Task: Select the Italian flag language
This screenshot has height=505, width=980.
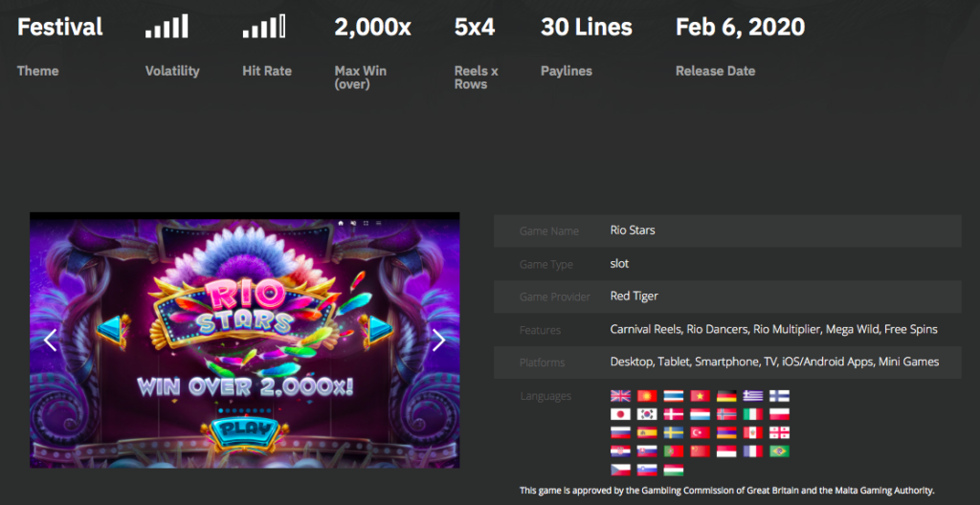Action: [x=753, y=414]
